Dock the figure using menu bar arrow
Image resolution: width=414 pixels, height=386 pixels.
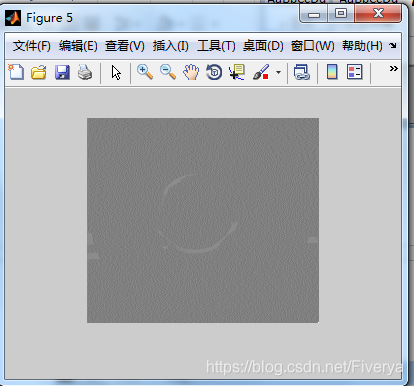tap(393, 45)
